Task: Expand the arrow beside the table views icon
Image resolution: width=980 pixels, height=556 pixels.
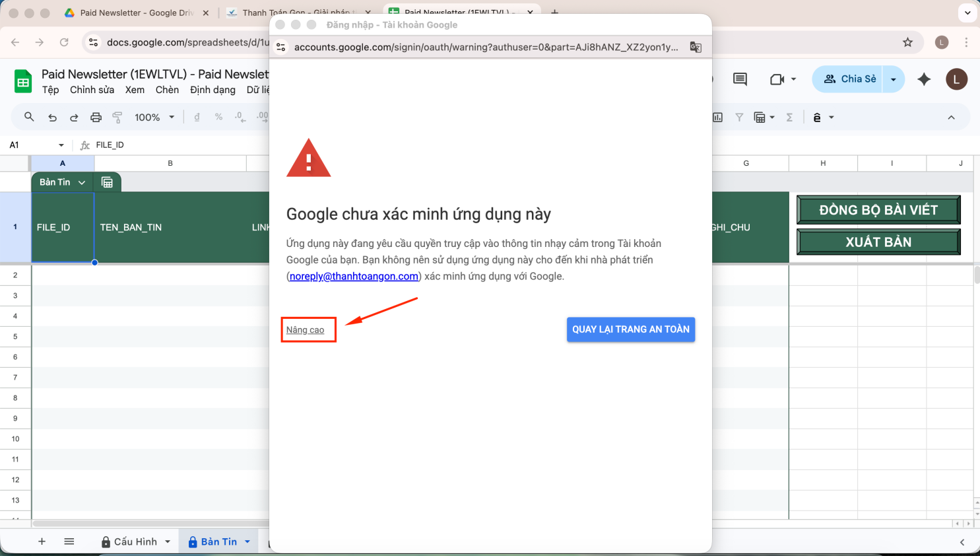Action: 772,117
